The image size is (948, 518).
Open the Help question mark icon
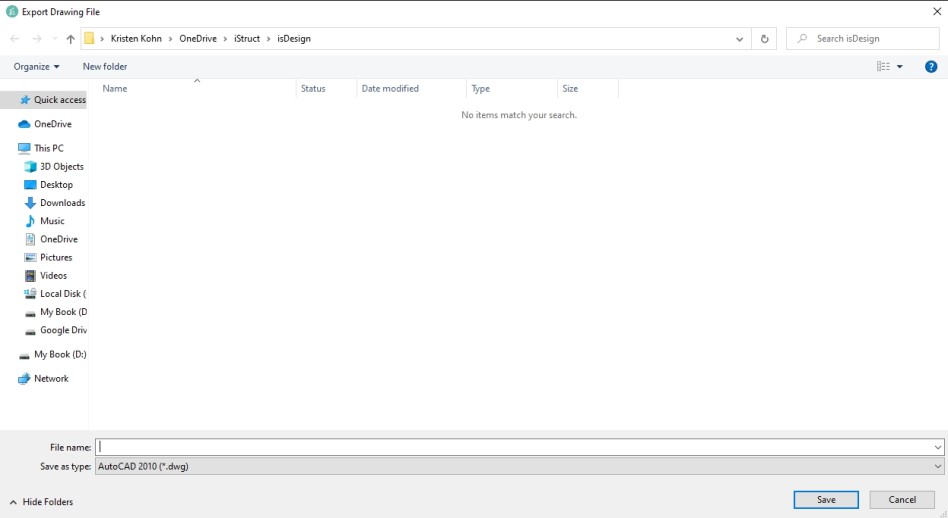931,67
